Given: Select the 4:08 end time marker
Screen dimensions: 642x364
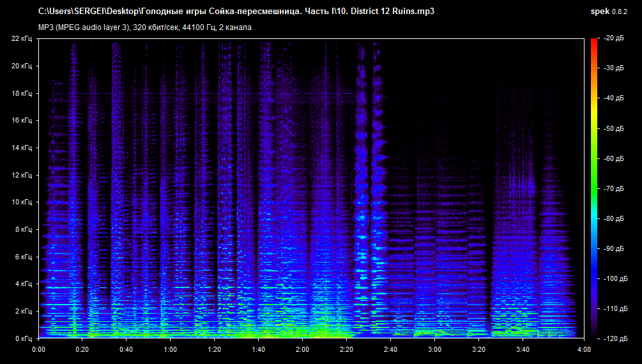Looking at the screenshot, I should click(x=584, y=350).
